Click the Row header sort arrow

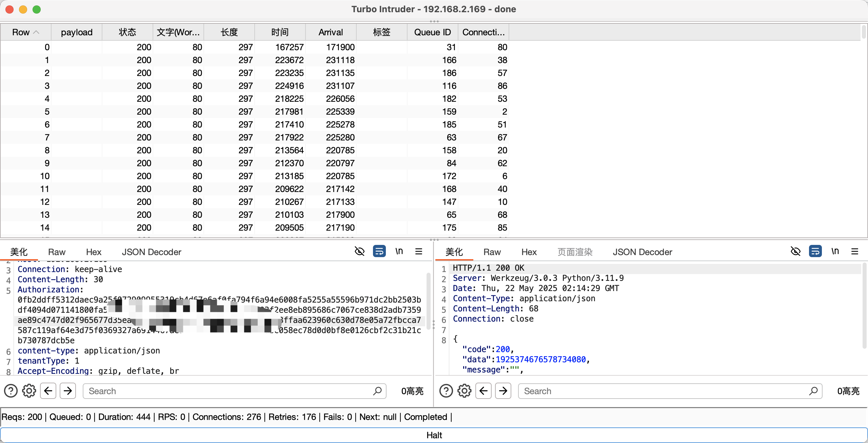(x=37, y=32)
